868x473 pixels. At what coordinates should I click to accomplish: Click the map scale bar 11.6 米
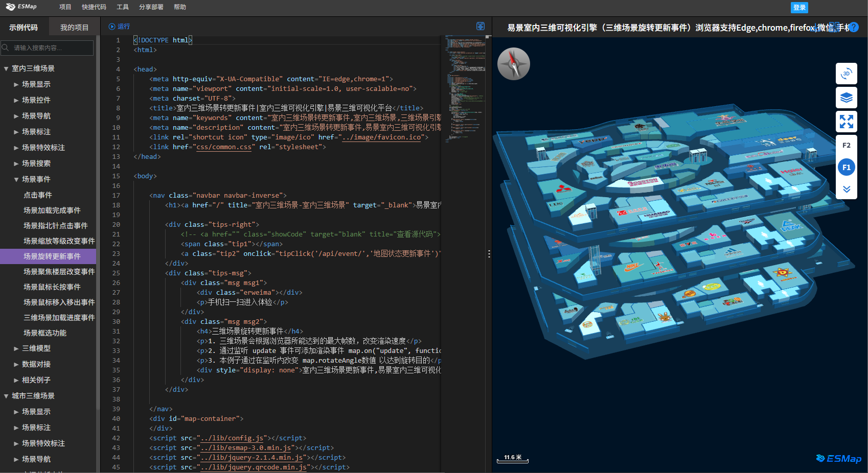[x=513, y=458]
